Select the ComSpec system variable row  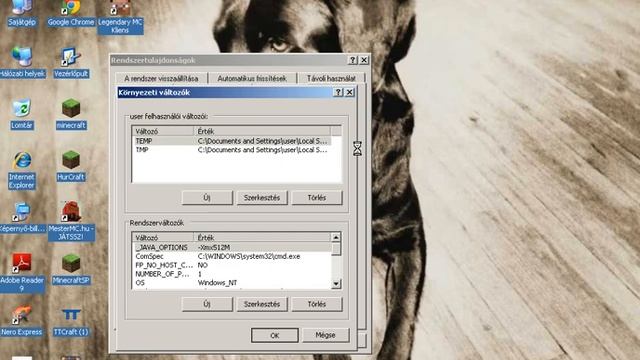232,256
